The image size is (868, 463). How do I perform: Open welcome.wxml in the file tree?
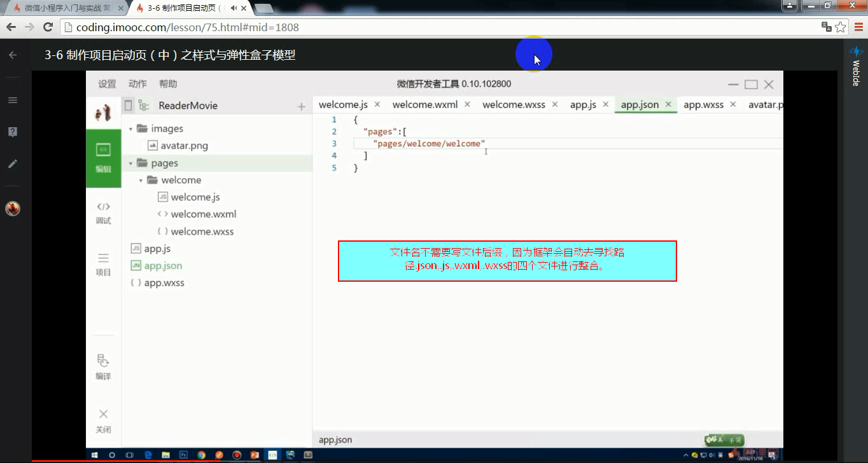coord(204,214)
